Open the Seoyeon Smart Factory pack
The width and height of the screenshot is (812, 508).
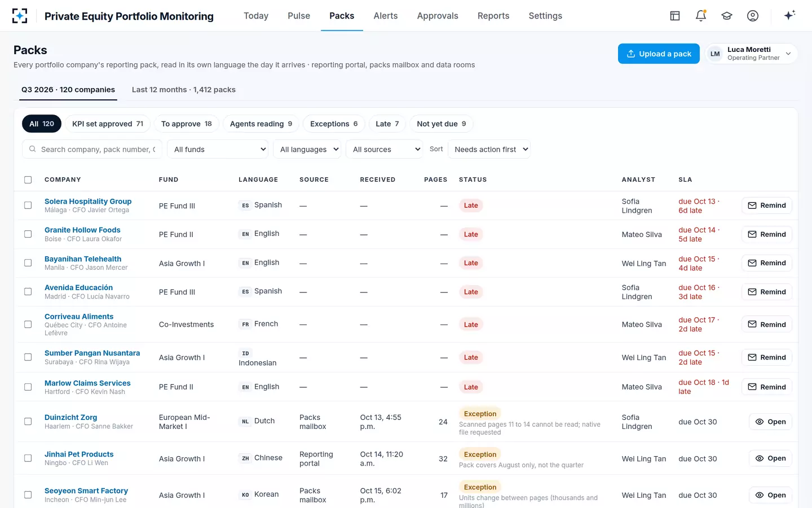pos(771,495)
